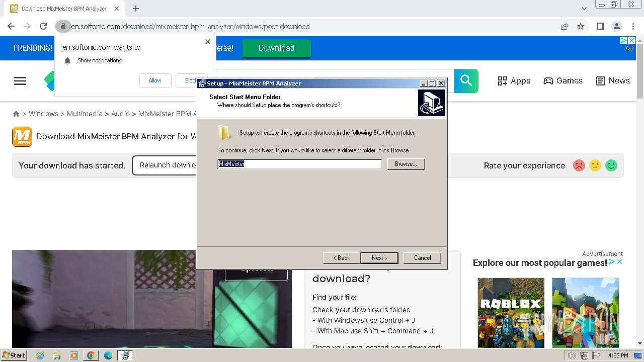The image size is (644, 362).
Task: Click the Next button in Setup
Action: tap(379, 258)
